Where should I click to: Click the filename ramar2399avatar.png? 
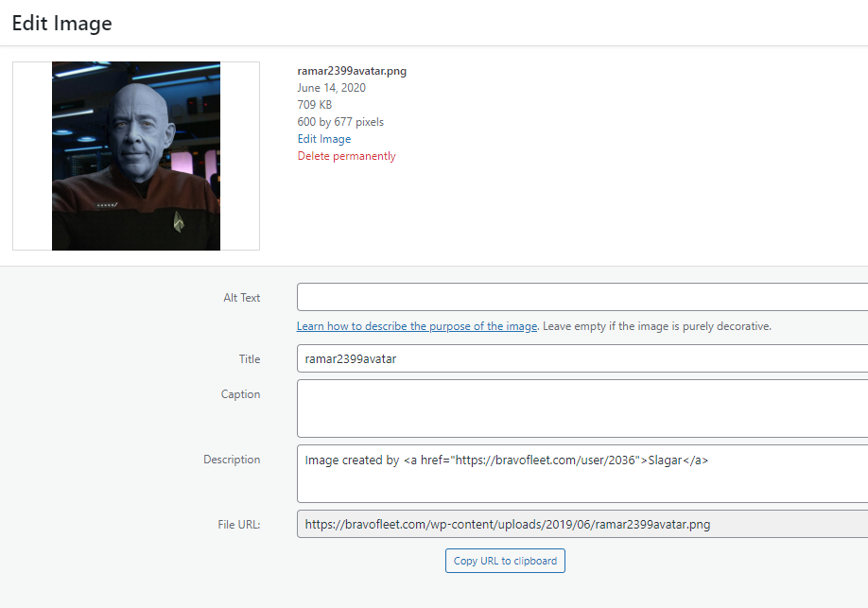click(352, 71)
